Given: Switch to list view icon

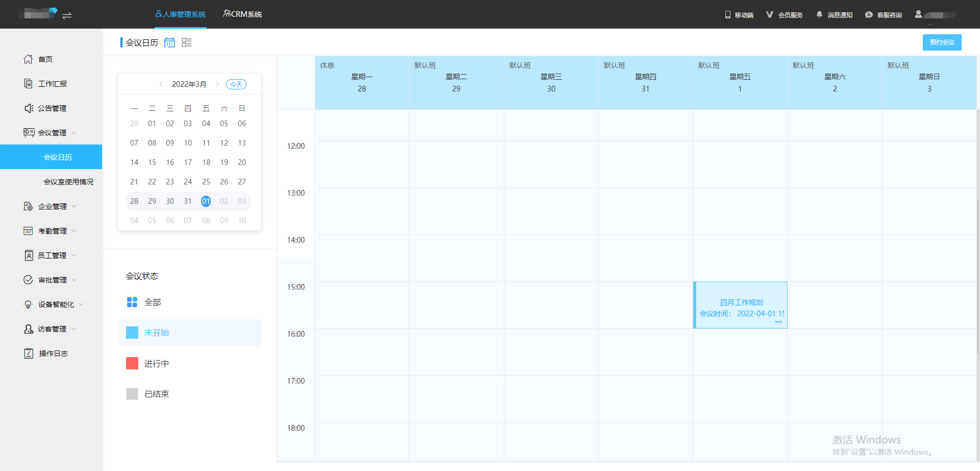Looking at the screenshot, I should pyautogui.click(x=187, y=42).
